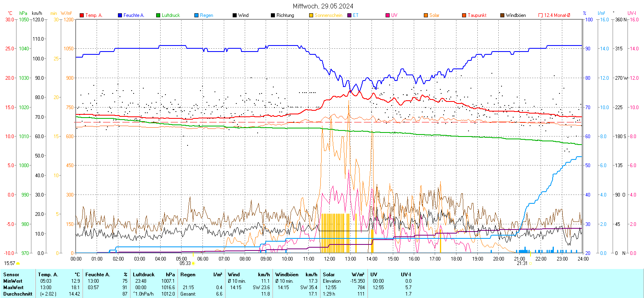The image size is (644, 298).
Task: Click the green Luftdruck legend square
Action: [158, 15]
